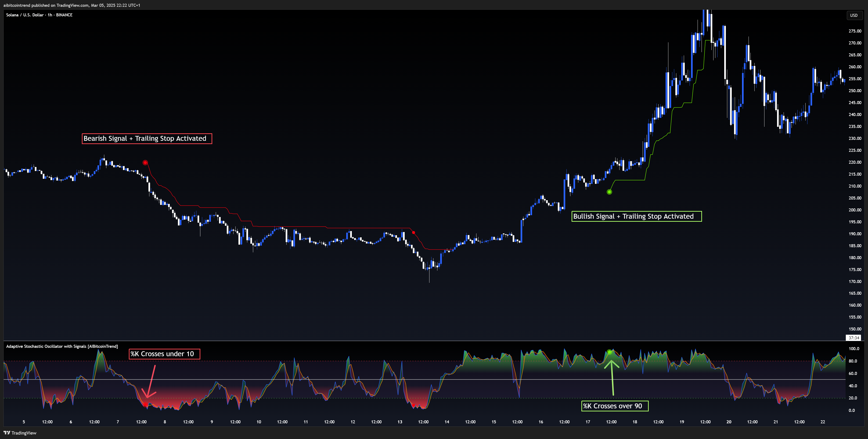Click the 160.00 price axis label
This screenshot has height=439, width=868.
855,305
